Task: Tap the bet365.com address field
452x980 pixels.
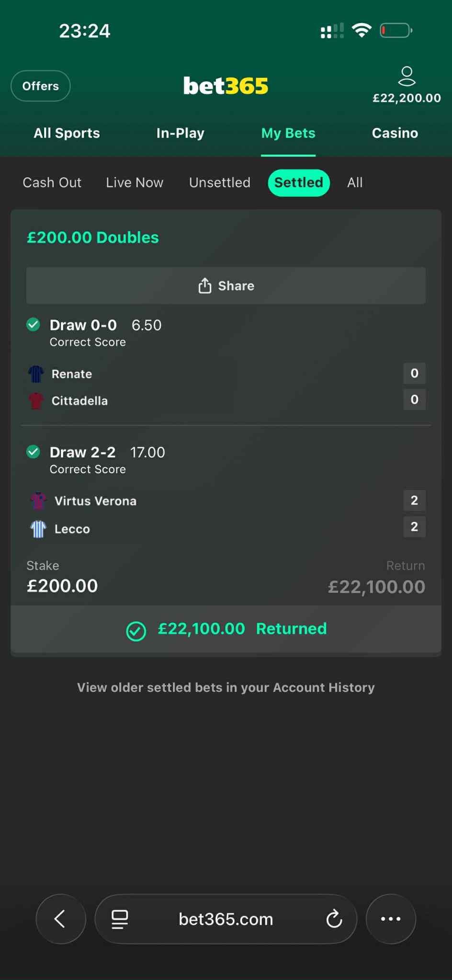Action: coord(226,919)
